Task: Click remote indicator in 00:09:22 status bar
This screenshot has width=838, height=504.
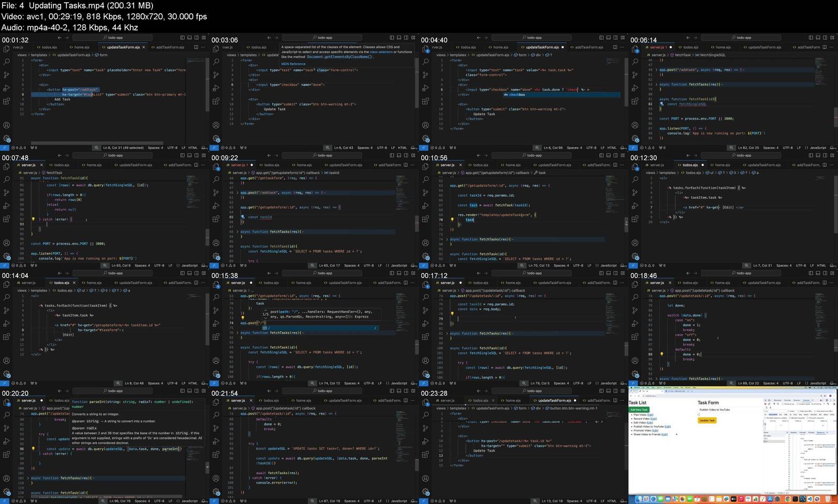Action: click(x=215, y=265)
